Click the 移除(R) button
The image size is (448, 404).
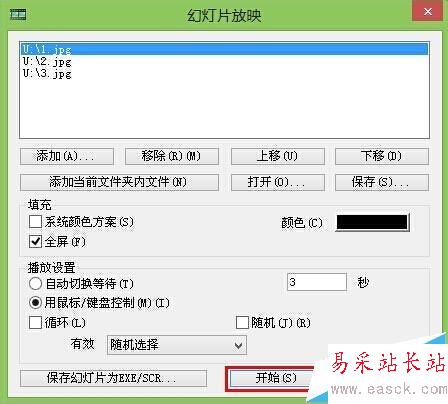tap(172, 156)
